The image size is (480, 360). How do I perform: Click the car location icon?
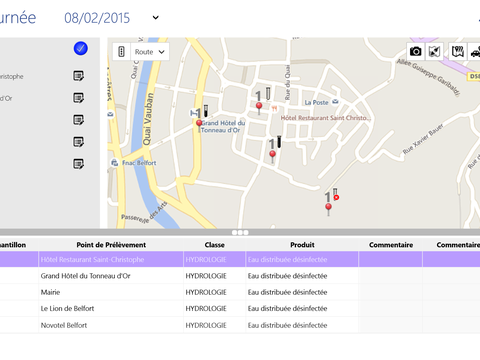click(475, 51)
